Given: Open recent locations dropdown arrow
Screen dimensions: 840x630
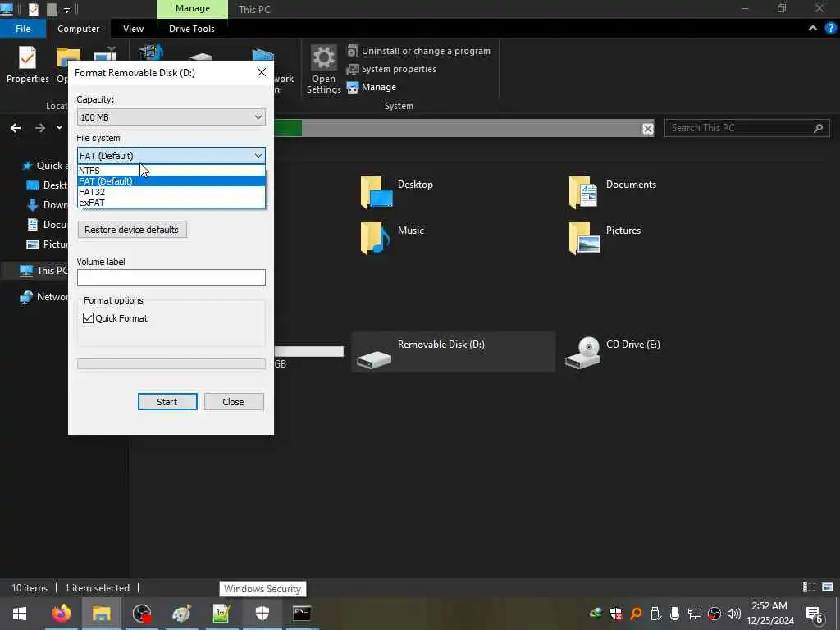Looking at the screenshot, I should click(x=59, y=127).
